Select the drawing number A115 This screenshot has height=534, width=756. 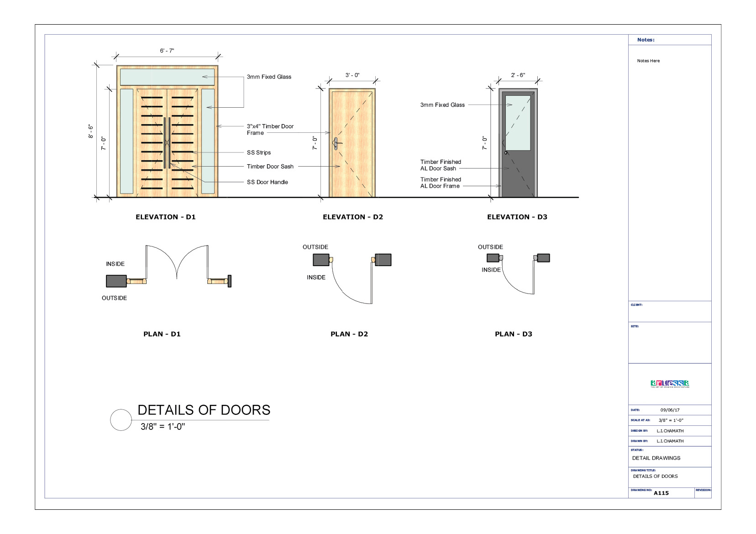pos(661,493)
